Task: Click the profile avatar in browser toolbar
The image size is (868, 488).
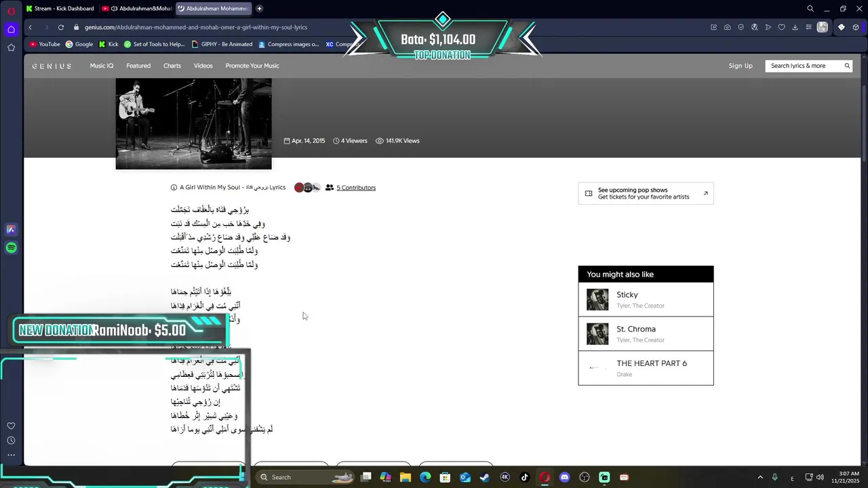Action: click(823, 27)
